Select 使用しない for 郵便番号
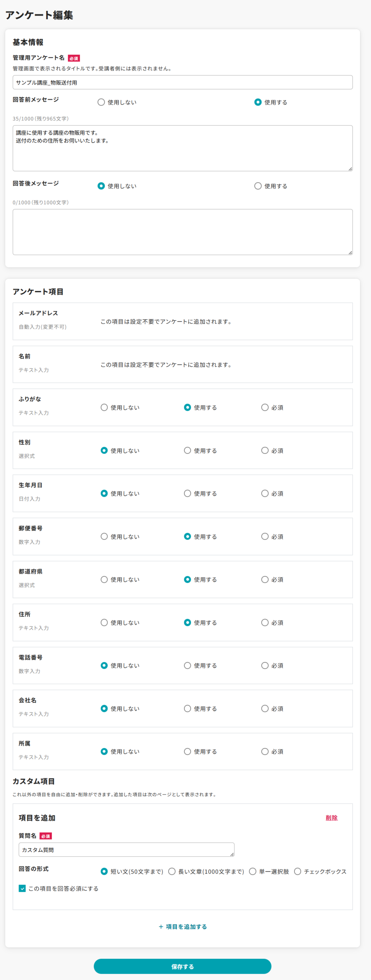This screenshot has width=371, height=980. click(x=104, y=536)
